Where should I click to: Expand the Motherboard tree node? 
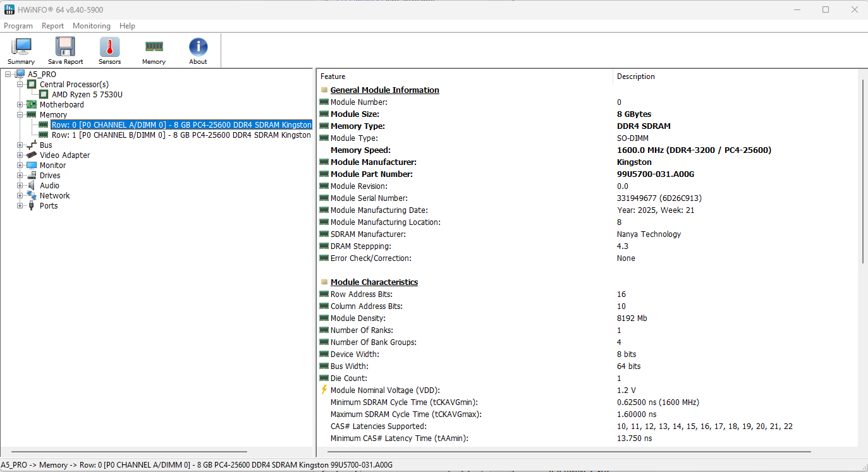(20, 105)
